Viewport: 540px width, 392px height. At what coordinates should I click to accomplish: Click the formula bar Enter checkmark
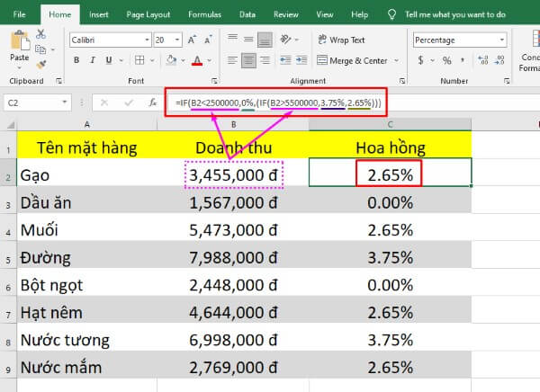129,102
